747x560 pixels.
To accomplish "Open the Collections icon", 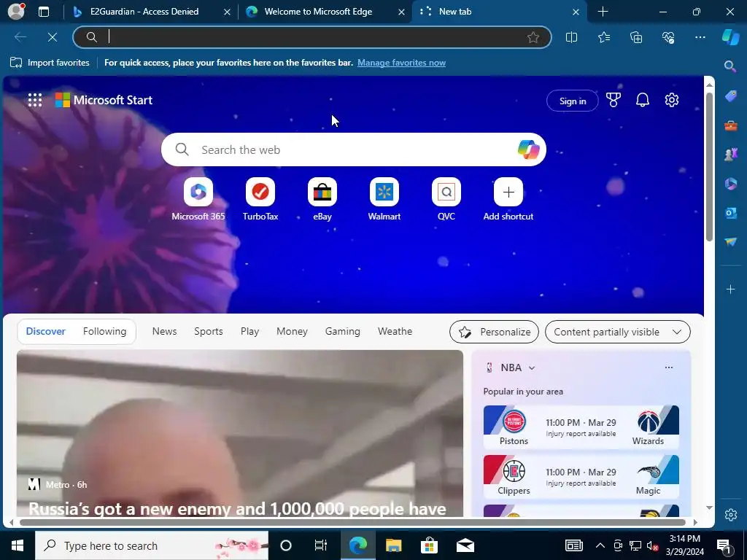I will (x=636, y=37).
